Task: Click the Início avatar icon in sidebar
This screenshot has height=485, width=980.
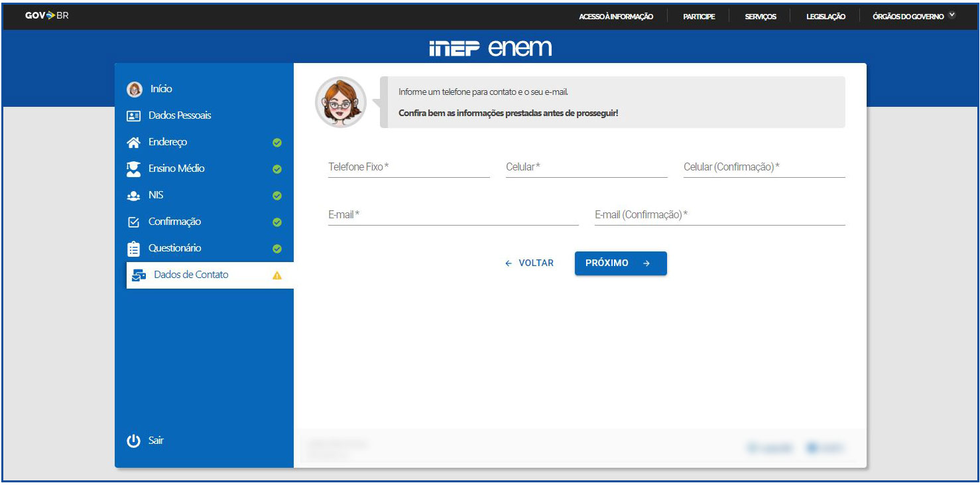Action: tap(135, 89)
